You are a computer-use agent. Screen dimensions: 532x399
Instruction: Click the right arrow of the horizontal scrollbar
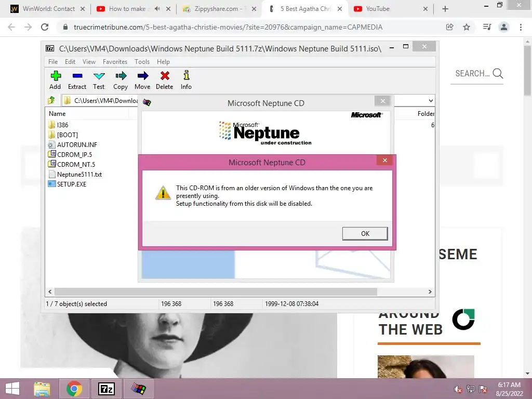(x=430, y=292)
